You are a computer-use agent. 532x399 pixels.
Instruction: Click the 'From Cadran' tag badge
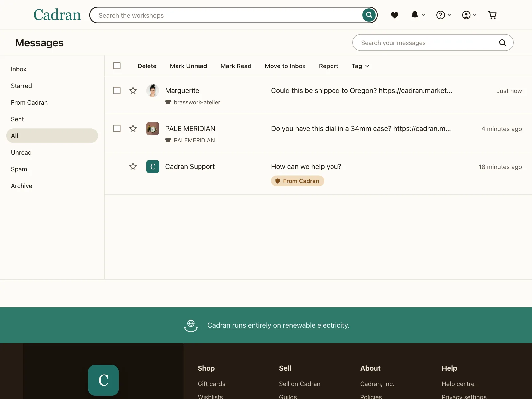[298, 181]
